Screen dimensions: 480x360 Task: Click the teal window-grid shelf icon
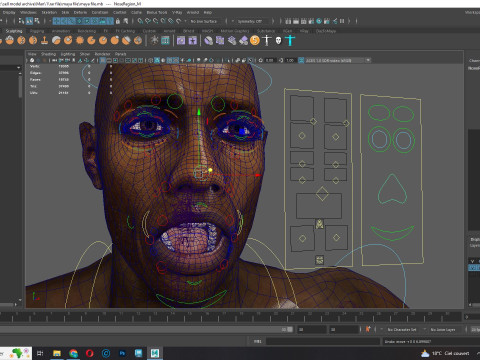[x=165, y=41]
